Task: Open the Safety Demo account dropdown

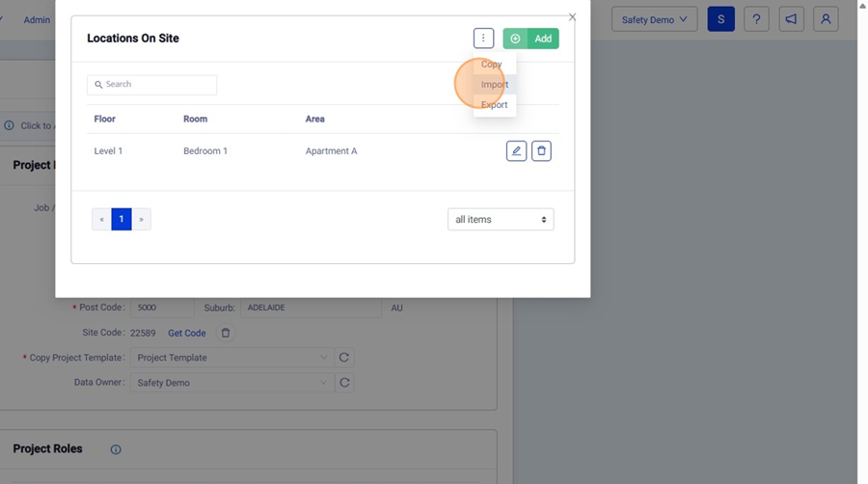Action: pyautogui.click(x=654, y=19)
